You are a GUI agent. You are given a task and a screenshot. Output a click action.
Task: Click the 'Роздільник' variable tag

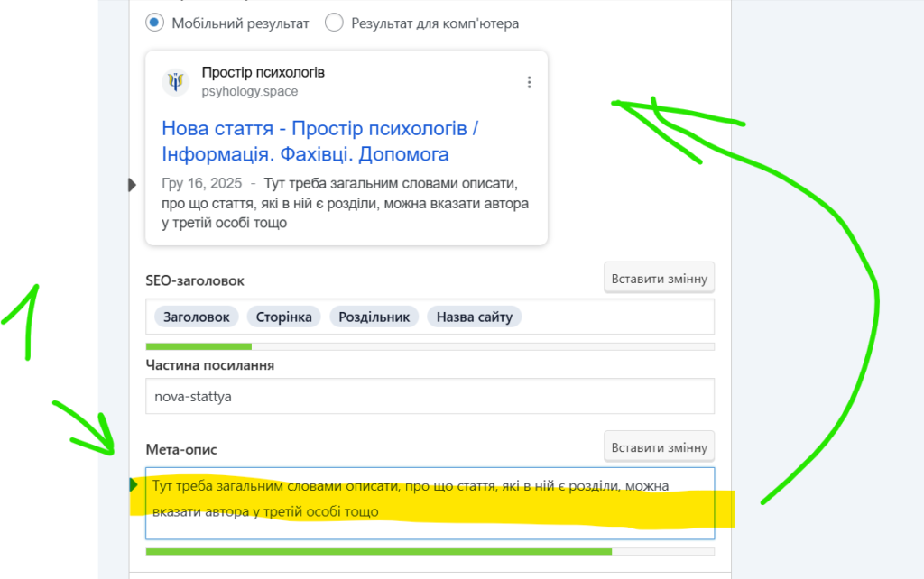(x=374, y=317)
